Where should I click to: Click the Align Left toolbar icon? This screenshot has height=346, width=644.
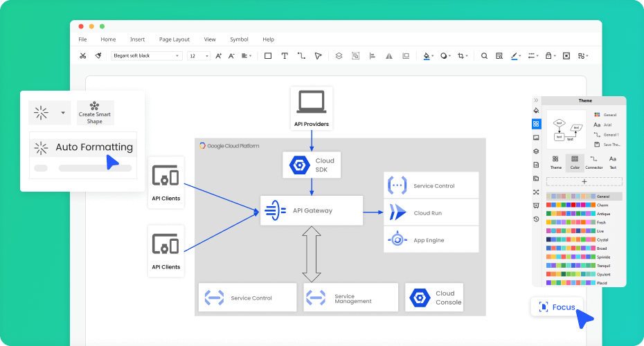click(373, 56)
